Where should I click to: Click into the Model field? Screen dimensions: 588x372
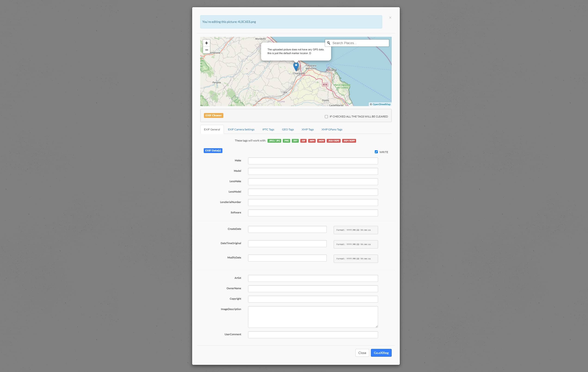tap(313, 171)
